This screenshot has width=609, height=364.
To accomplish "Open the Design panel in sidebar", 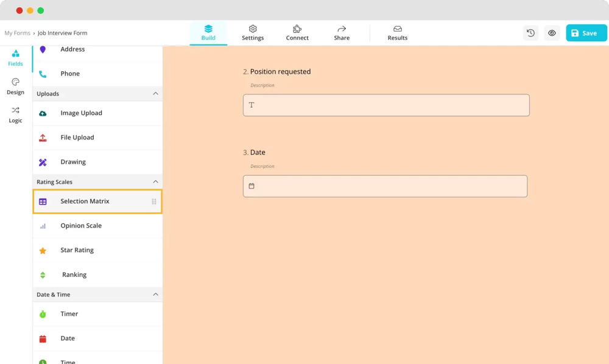I will [15, 86].
